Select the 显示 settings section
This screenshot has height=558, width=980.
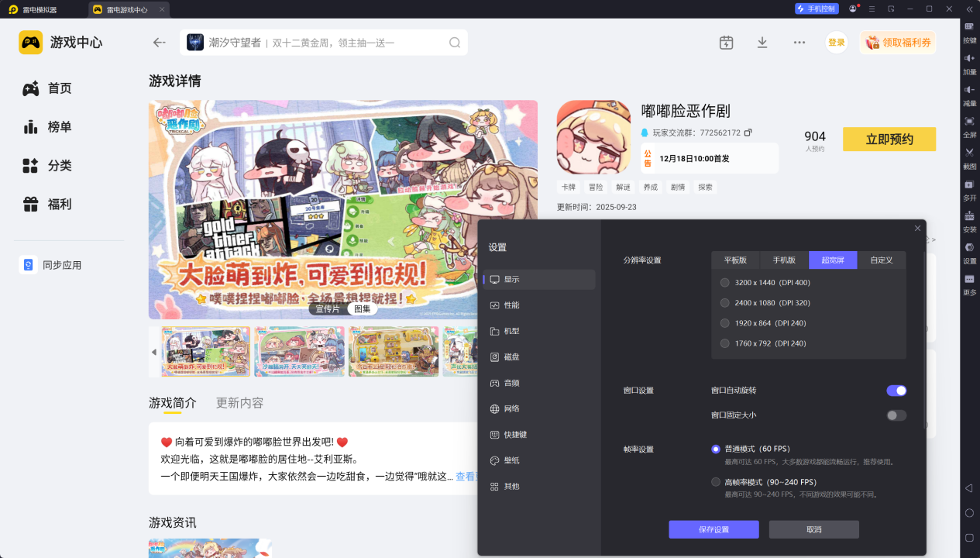(539, 280)
